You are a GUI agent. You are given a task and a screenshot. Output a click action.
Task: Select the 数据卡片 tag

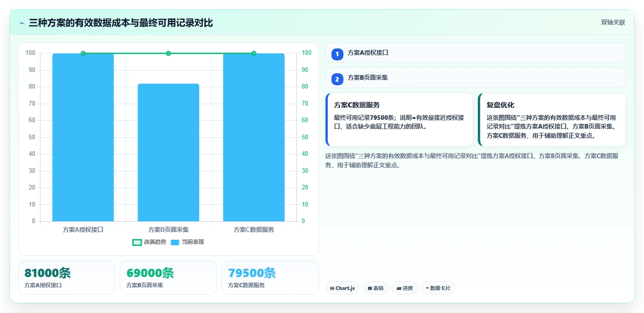[x=438, y=288]
